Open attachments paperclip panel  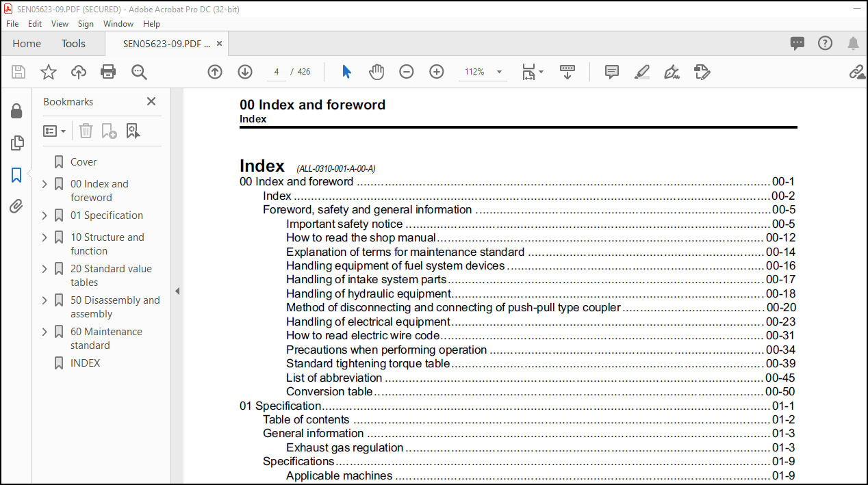point(16,206)
